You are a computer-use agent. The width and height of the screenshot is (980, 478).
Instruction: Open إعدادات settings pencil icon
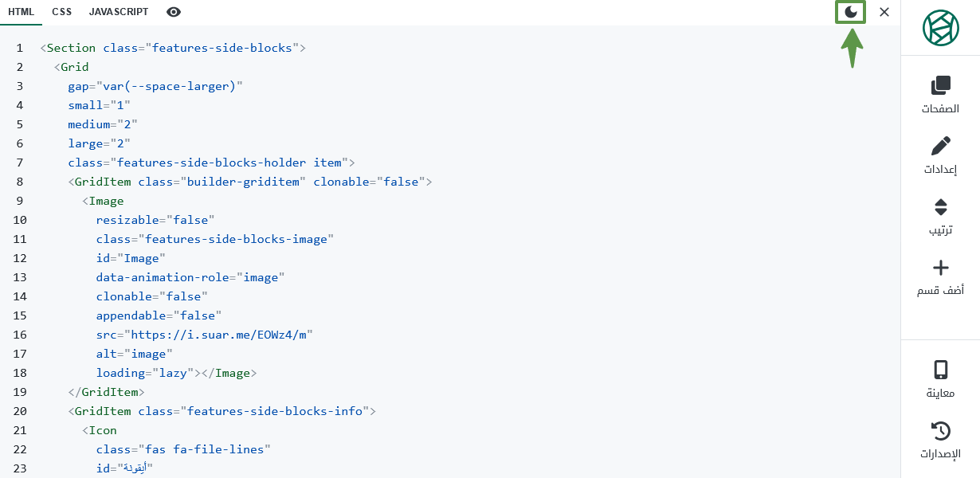[941, 146]
